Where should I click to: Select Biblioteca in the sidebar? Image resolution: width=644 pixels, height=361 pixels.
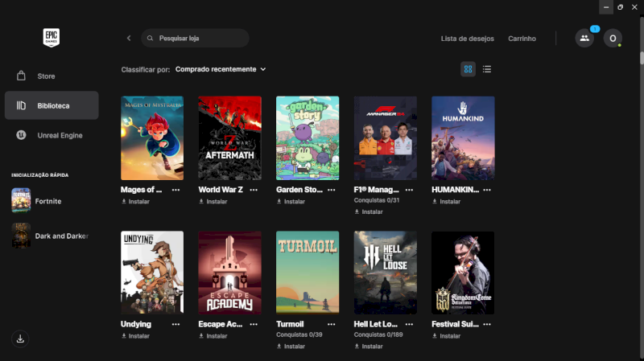tap(52, 105)
